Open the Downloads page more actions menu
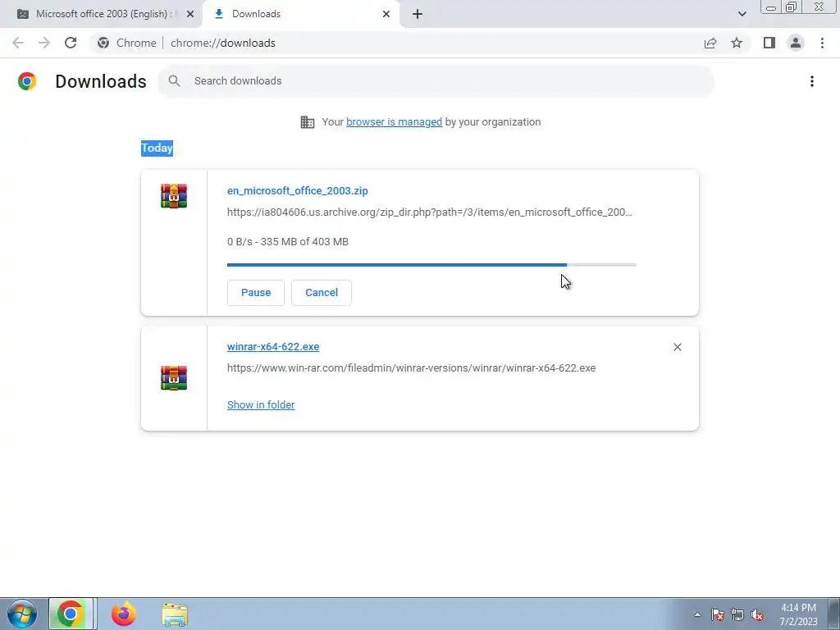The width and height of the screenshot is (840, 630). (811, 81)
